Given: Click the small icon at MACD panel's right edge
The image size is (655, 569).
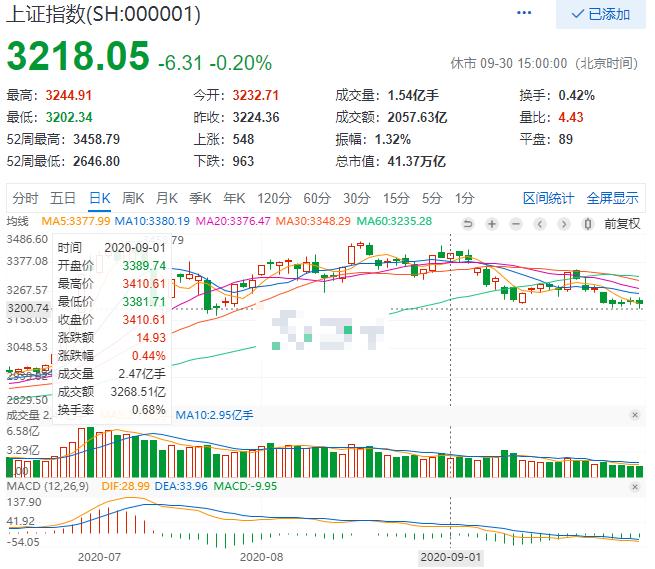Looking at the screenshot, I should tap(636, 485).
